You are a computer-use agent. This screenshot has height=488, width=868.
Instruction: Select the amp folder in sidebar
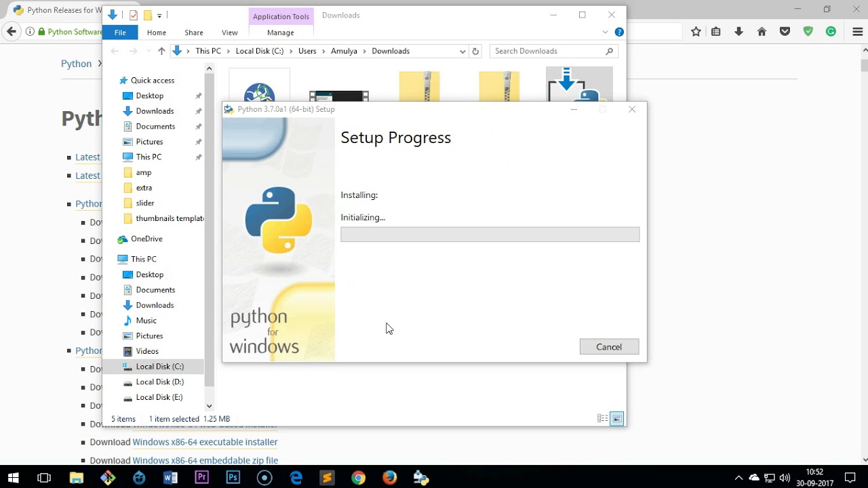[x=143, y=172]
